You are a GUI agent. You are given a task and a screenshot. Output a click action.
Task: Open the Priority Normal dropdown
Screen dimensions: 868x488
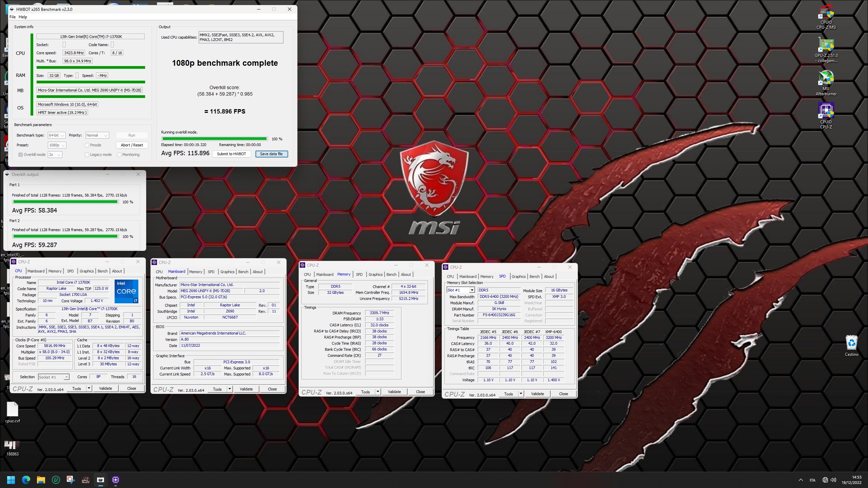97,135
